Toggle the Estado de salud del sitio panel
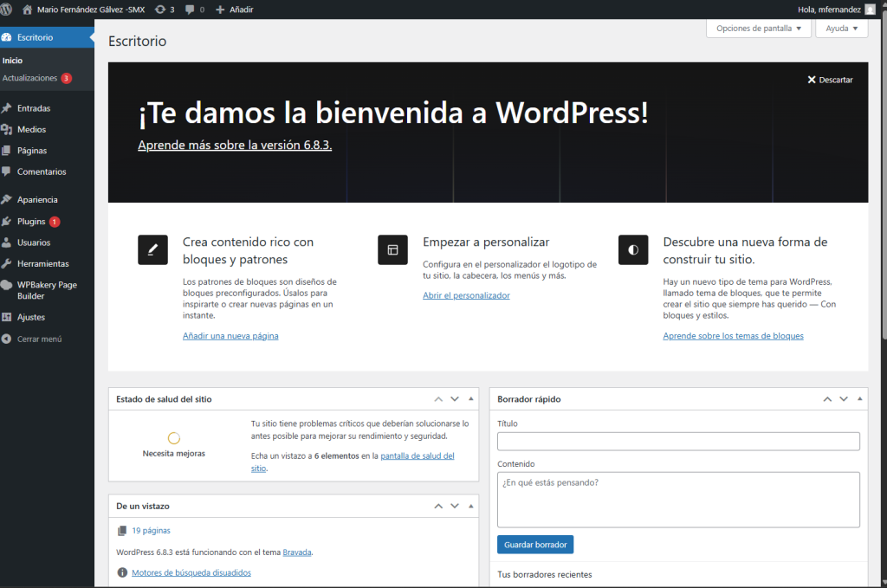The width and height of the screenshot is (887, 588). [471, 399]
